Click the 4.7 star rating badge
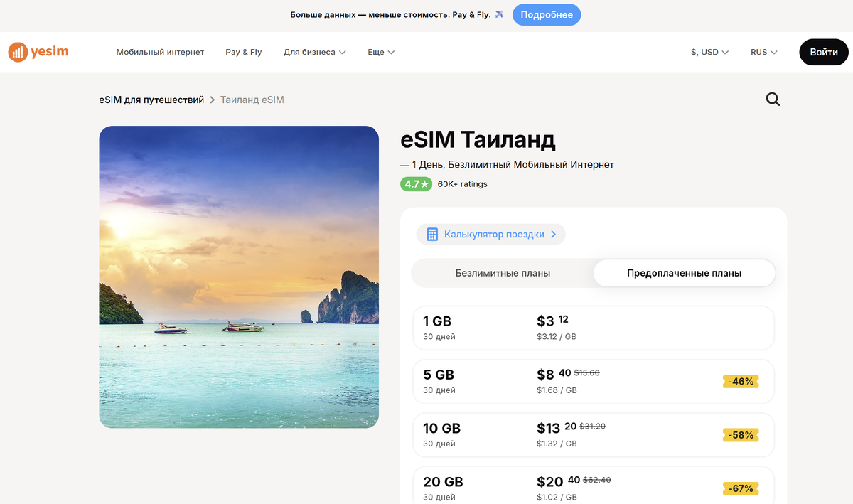Screen dimensions: 853x504 click(x=417, y=184)
